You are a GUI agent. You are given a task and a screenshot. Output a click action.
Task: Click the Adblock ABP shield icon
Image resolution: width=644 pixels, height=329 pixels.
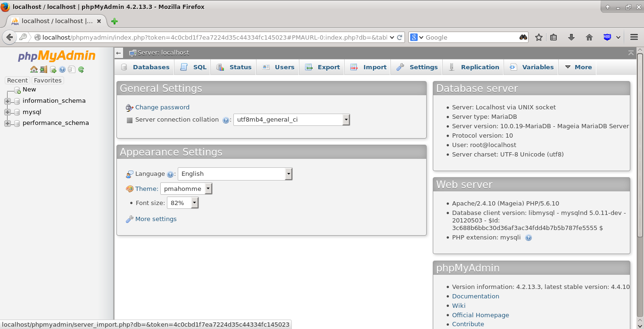coord(608,37)
